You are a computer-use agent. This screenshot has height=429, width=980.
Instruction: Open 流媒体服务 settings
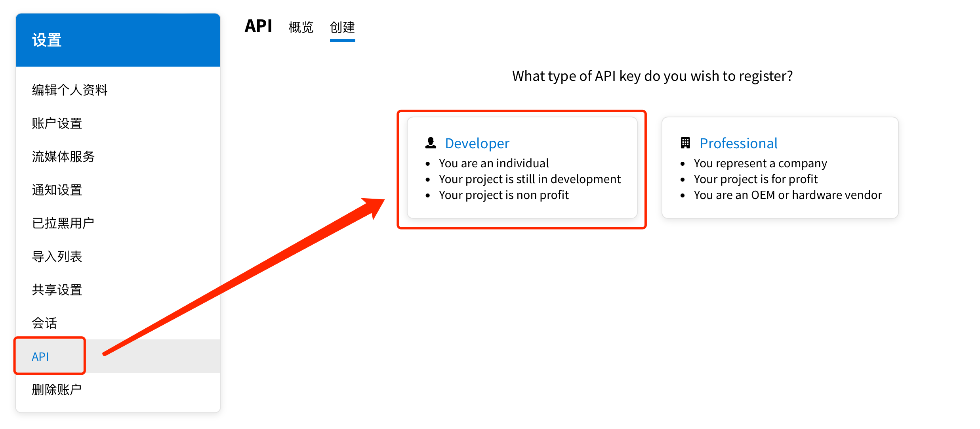click(63, 157)
